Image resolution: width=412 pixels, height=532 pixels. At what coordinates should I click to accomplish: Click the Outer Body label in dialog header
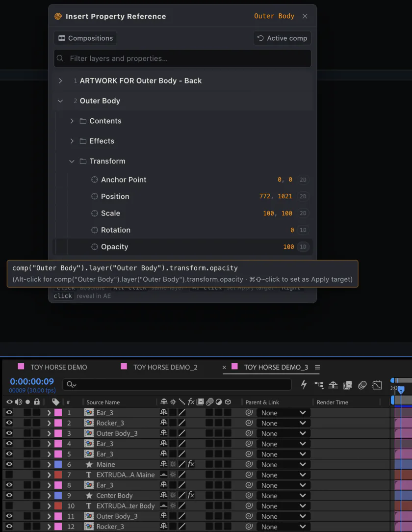tap(274, 16)
